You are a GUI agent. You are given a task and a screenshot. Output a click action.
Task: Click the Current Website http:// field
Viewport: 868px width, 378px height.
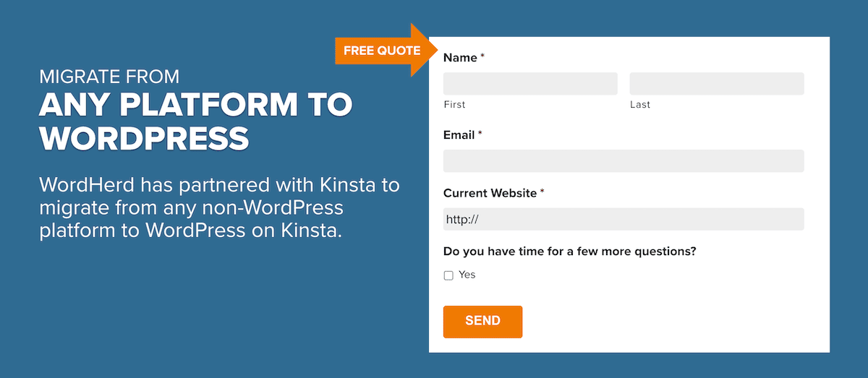[x=623, y=219]
